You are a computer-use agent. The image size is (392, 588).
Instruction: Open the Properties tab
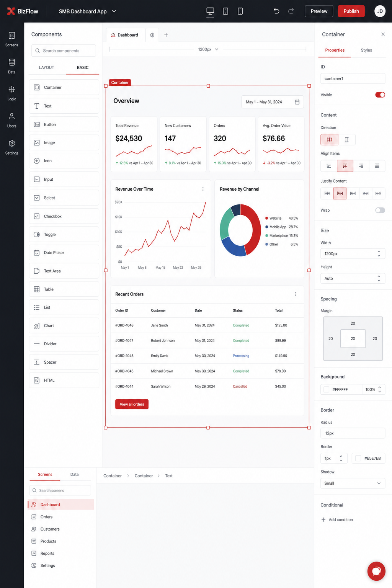[335, 50]
